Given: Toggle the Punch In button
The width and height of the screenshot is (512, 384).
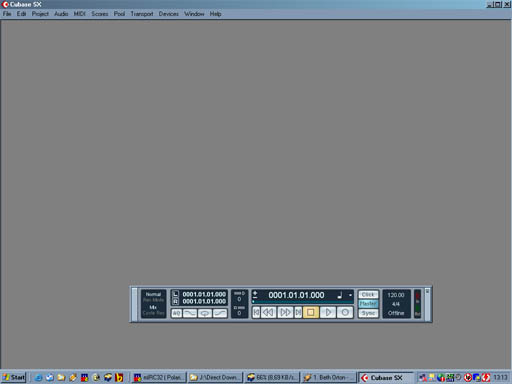Looking at the screenshot, I should click(190, 313).
